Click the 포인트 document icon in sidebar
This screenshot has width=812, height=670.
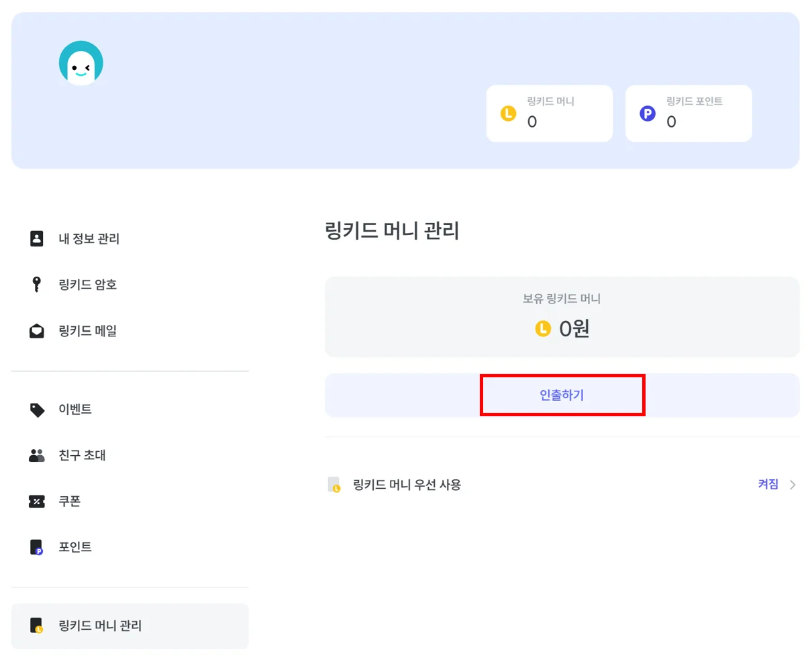[x=37, y=548]
